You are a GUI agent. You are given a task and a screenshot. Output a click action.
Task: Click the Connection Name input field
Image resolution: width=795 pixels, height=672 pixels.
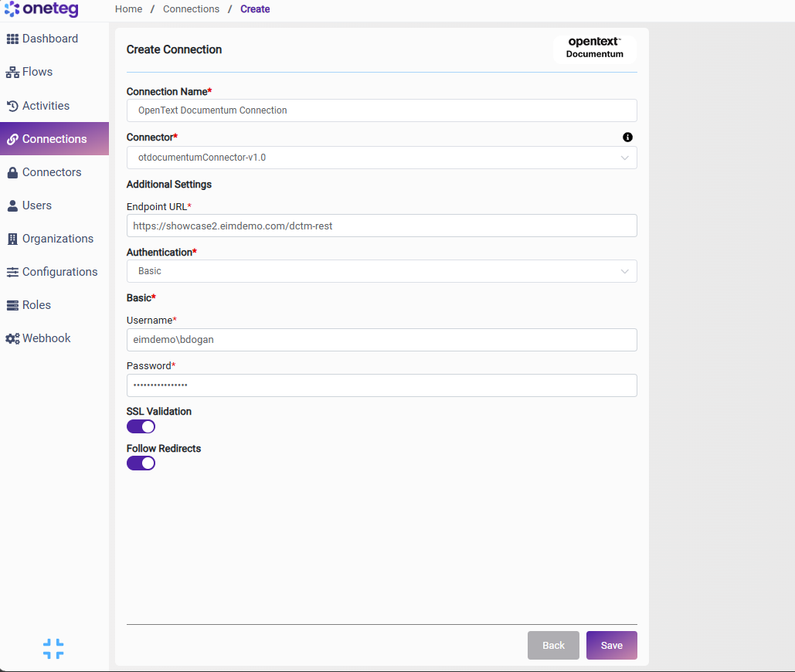(382, 110)
